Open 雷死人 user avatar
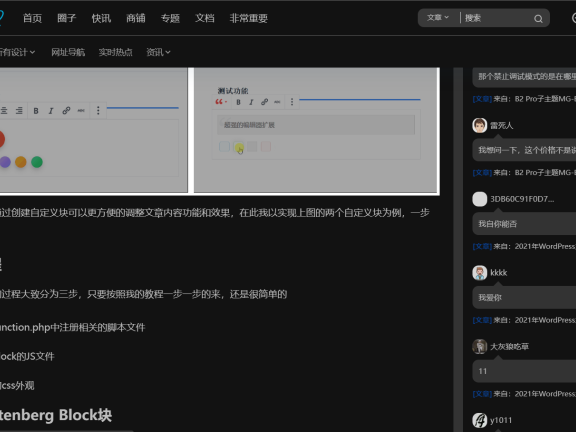Screen dimensions: 576x432 480,126
